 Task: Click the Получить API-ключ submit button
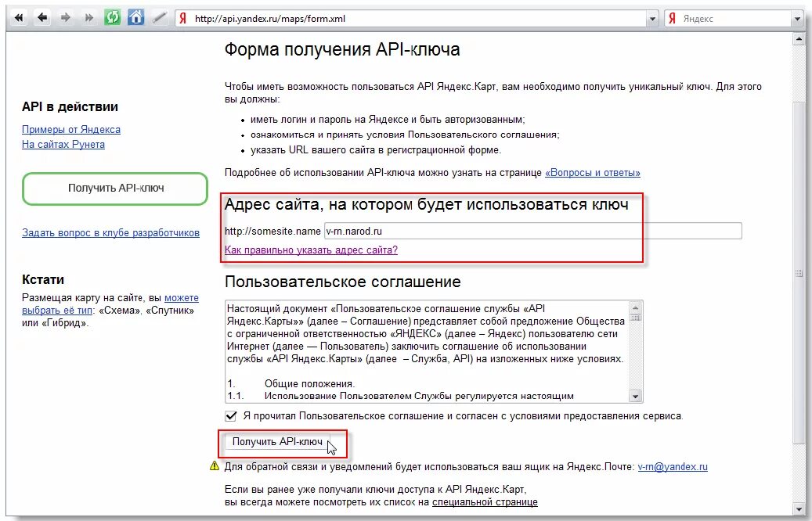277,441
